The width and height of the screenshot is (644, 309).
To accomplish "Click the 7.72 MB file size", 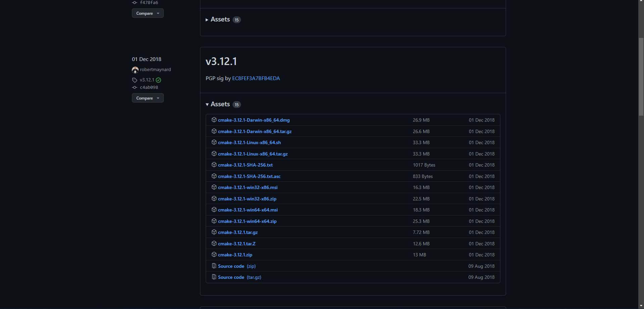I will 421,232.
